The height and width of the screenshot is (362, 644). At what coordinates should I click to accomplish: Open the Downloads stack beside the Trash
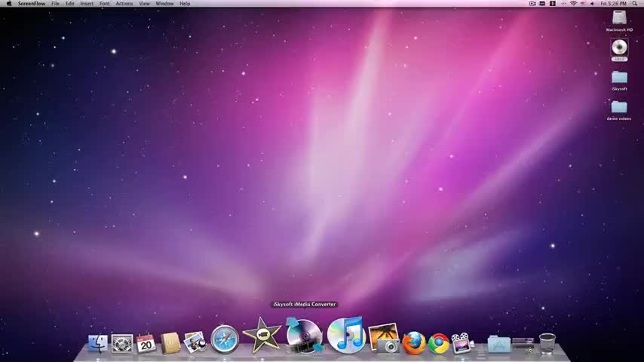click(523, 345)
